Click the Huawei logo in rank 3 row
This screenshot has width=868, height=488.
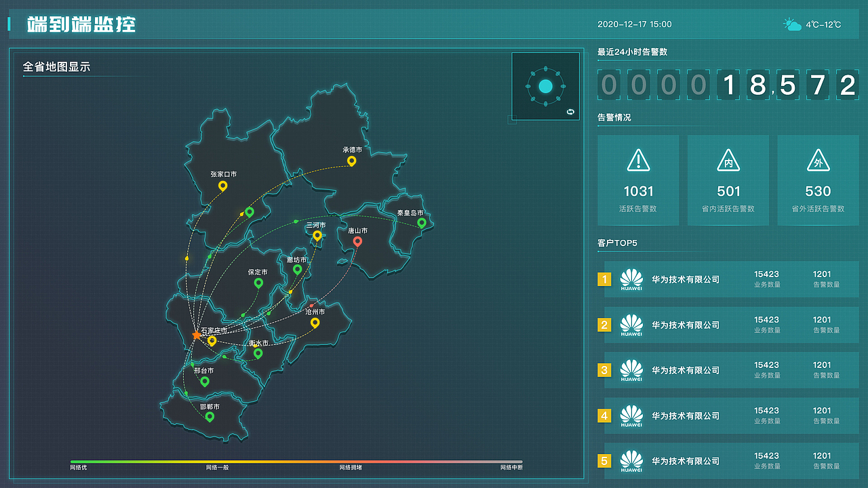(631, 370)
